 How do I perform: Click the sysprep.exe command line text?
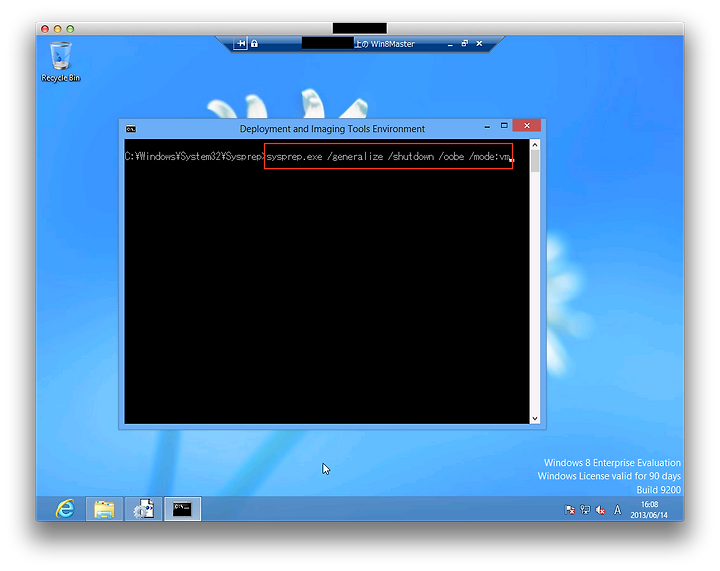click(388, 157)
